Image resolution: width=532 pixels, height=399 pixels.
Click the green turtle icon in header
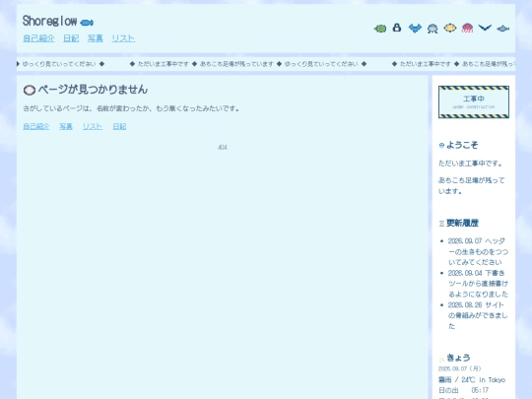pyautogui.click(x=380, y=29)
